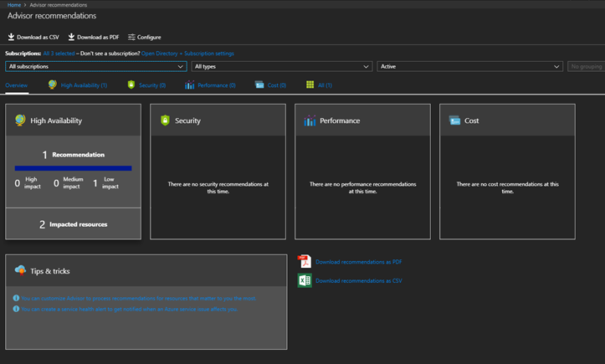Open the Directory + Subscription settings link
The width and height of the screenshot is (605, 364).
click(x=187, y=54)
